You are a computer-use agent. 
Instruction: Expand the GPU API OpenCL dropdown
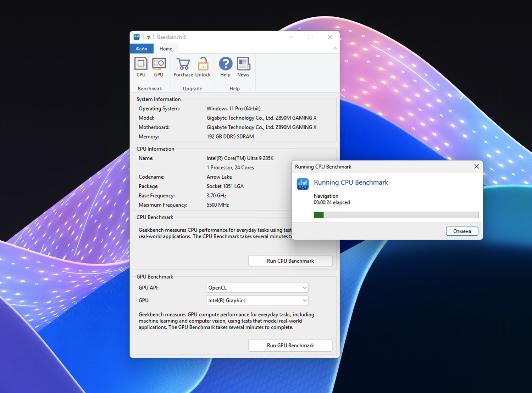pos(257,288)
